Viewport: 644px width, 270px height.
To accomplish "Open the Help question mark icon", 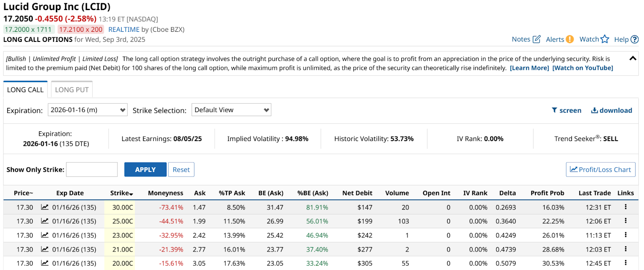I will click(635, 39).
